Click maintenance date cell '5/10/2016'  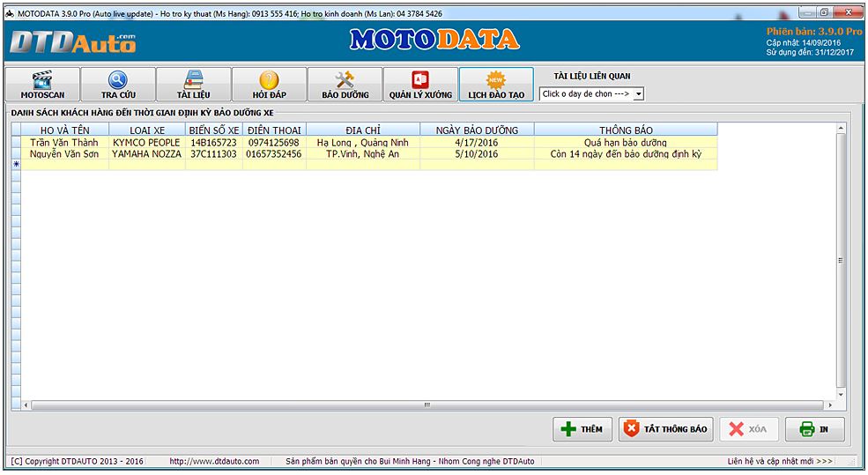click(x=477, y=154)
